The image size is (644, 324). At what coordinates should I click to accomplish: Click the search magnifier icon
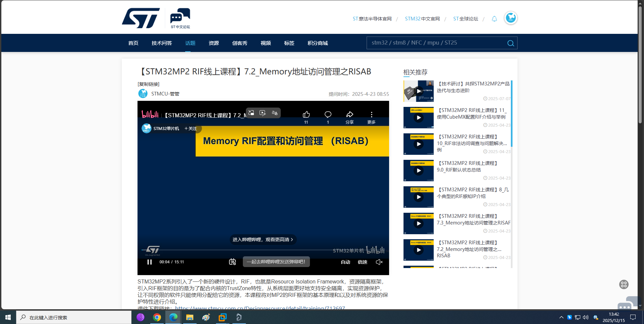pyautogui.click(x=511, y=43)
